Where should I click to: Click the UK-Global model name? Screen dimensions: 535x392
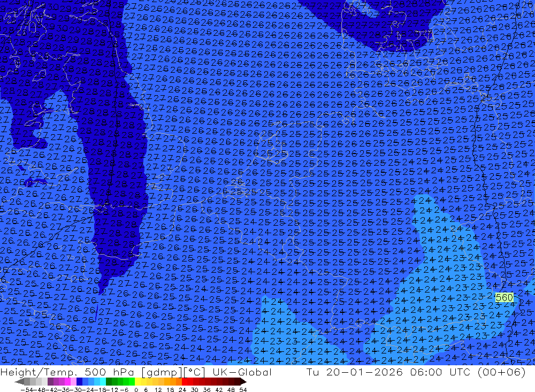coord(242,372)
